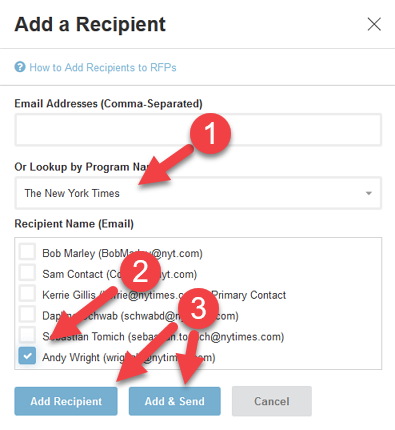395x430 pixels.
Task: Click the Cancel button
Action: tap(272, 401)
